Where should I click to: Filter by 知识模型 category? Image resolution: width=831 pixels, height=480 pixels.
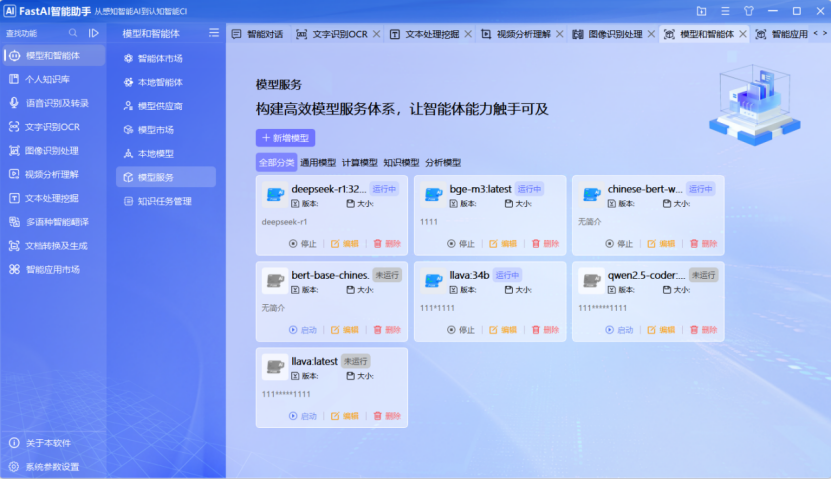(401, 163)
